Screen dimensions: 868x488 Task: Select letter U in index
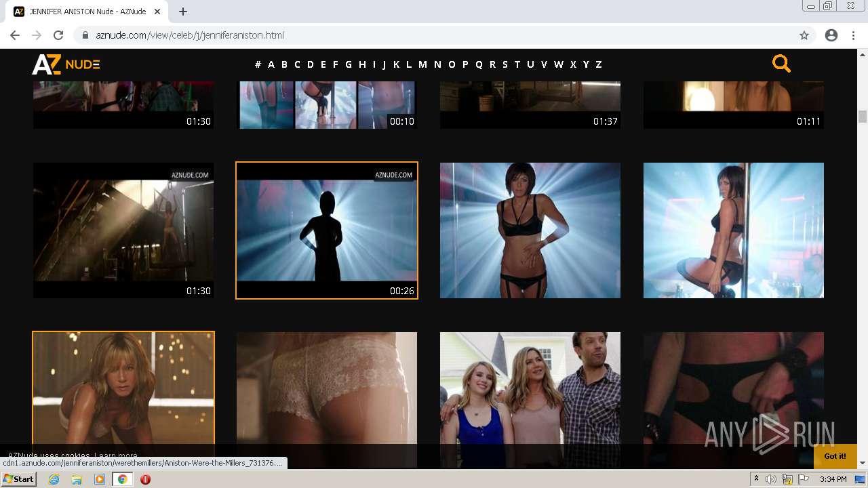point(530,64)
